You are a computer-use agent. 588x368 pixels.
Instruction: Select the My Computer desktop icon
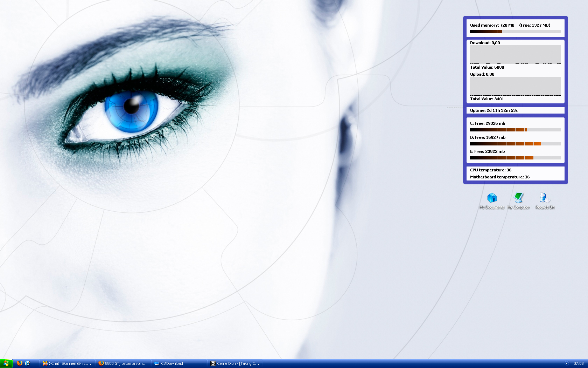518,201
